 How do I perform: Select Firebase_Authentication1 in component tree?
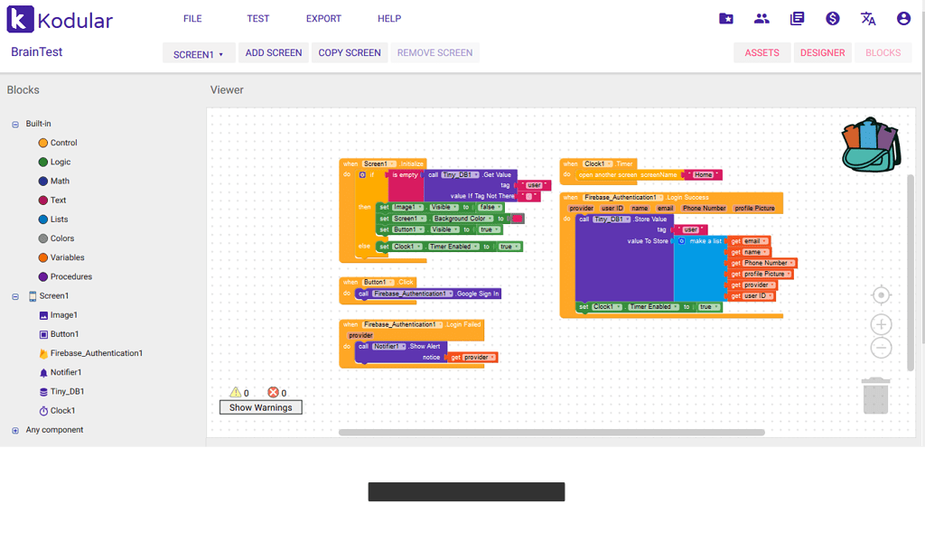[96, 353]
